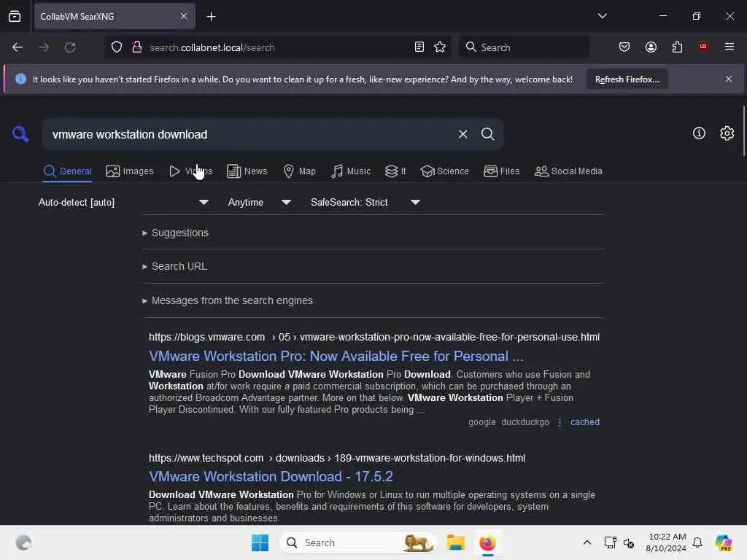Image resolution: width=747 pixels, height=560 pixels.
Task: Switch to It tab
Action: point(395,171)
